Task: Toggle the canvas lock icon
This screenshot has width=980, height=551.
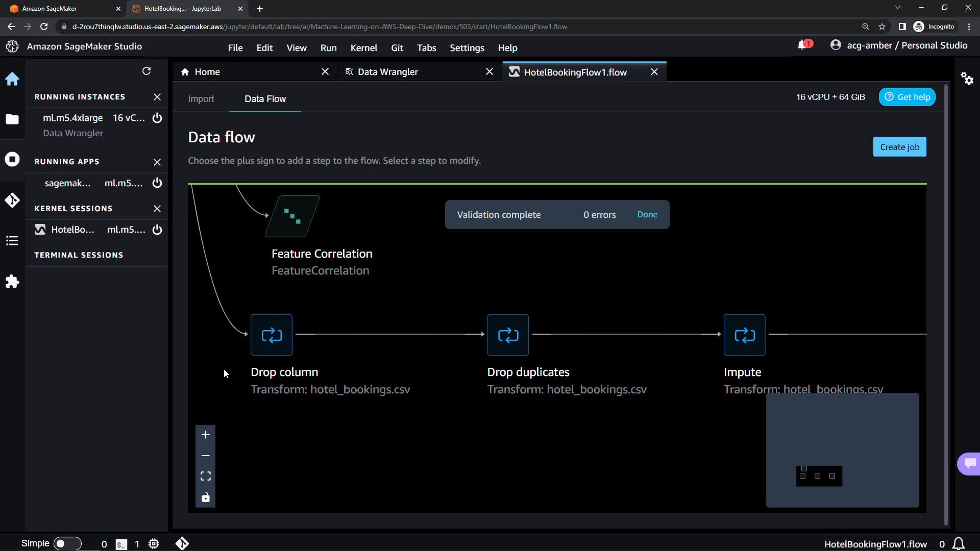Action: tap(206, 497)
